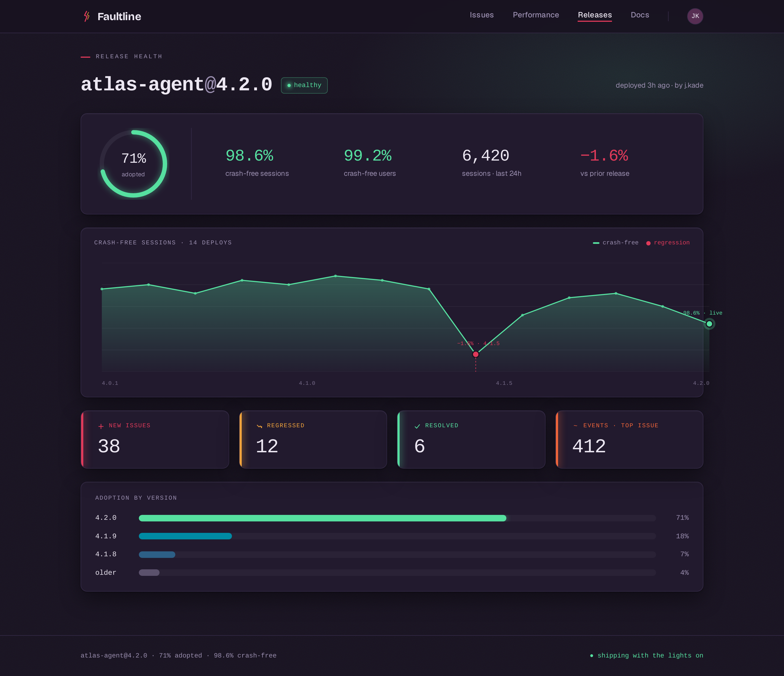Switch to the Issues tab
Viewport: 784px width, 676px height.
482,15
